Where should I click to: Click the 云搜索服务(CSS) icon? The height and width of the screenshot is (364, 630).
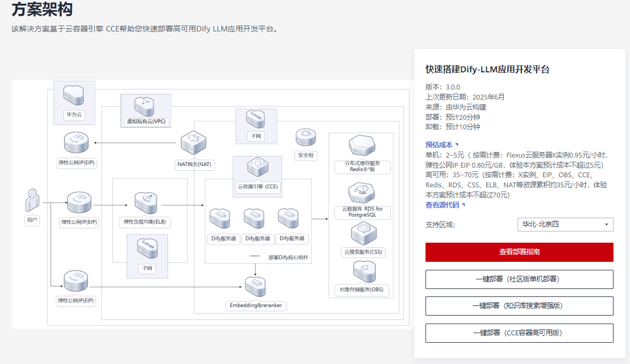pos(364,233)
